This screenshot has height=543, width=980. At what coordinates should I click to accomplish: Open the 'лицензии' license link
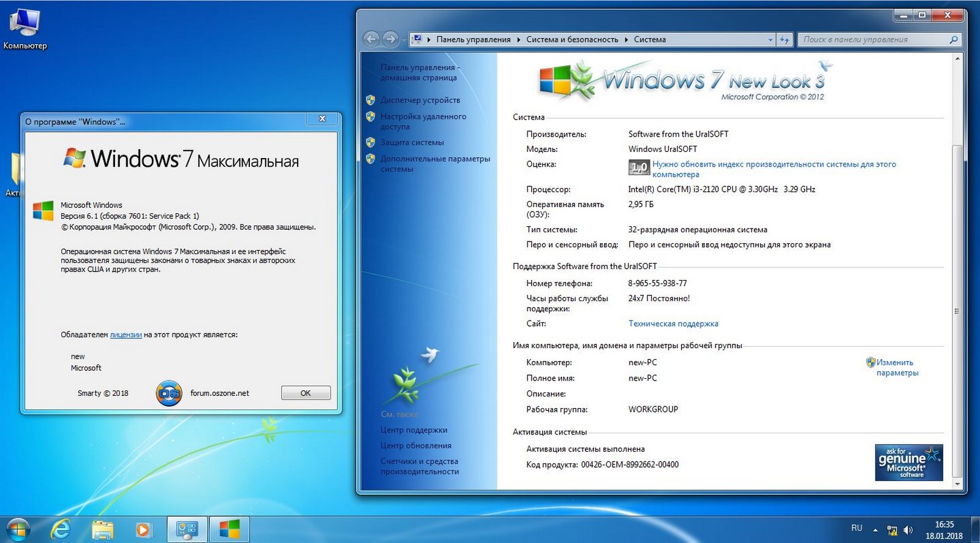pyautogui.click(x=126, y=335)
